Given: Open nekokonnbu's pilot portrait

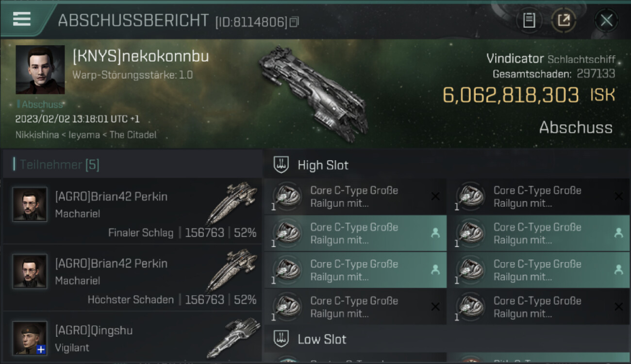Looking at the screenshot, I should coord(40,69).
